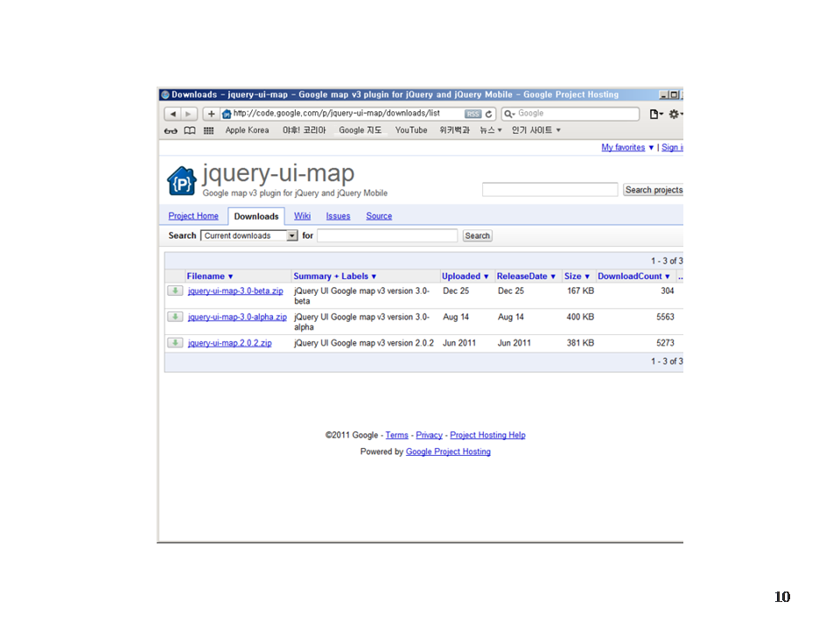Click the Terms footer link
Screen dimensions: 840x630
397,435
